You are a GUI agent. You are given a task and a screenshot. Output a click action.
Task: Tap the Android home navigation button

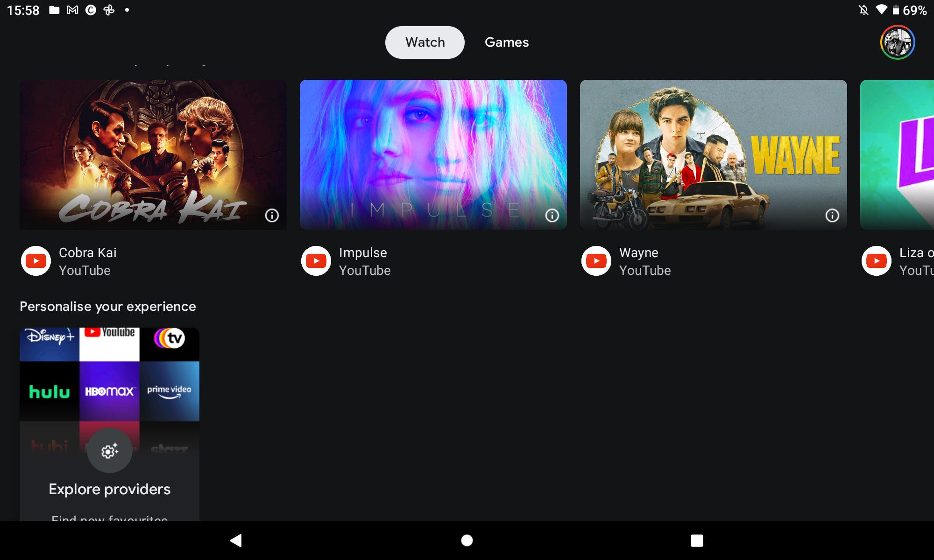pos(467,540)
